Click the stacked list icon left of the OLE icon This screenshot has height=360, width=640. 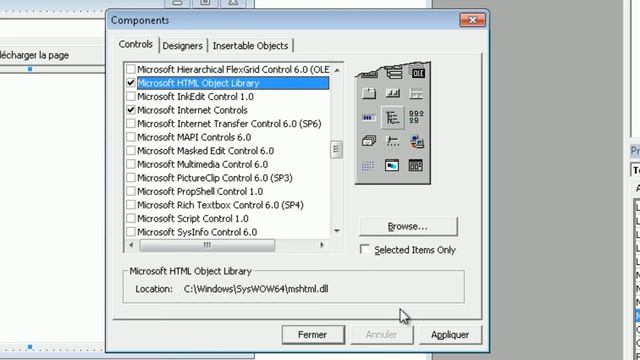[394, 73]
